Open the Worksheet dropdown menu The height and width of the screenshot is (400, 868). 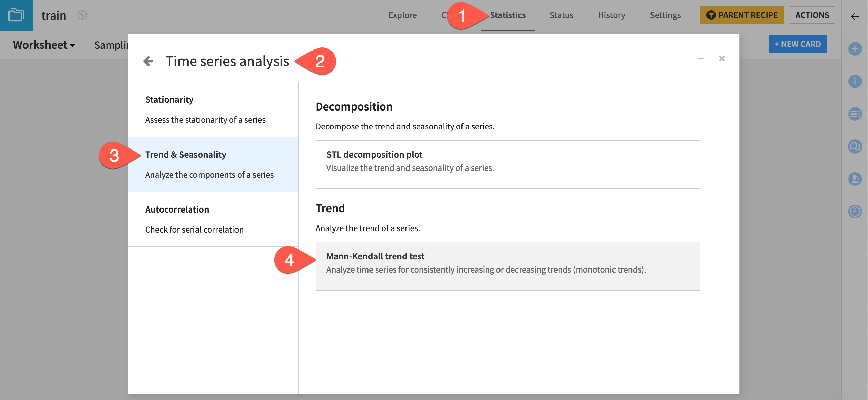click(44, 44)
